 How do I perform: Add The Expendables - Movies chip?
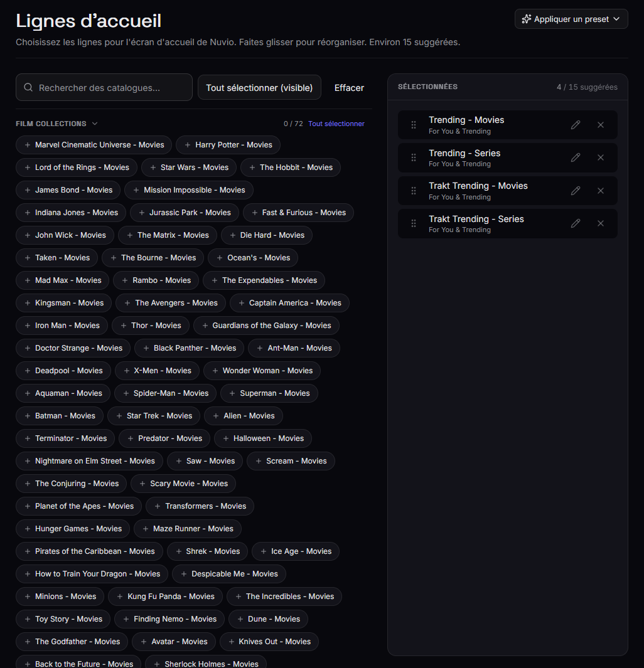tap(264, 280)
